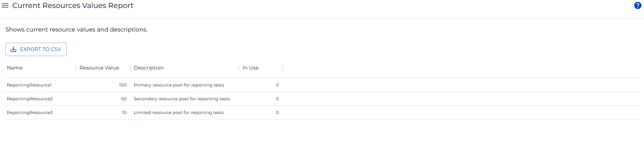644x148 pixels.
Task: Click the separator after the Description header
Action: (239, 68)
